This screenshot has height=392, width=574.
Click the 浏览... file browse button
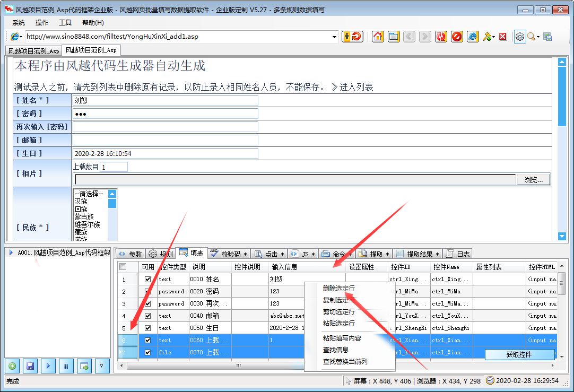click(533, 180)
